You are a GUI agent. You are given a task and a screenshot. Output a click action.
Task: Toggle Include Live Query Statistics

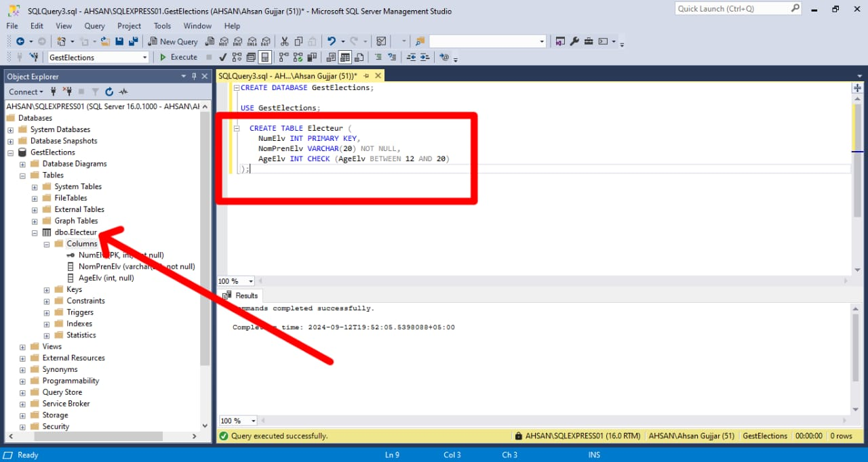[x=298, y=57]
